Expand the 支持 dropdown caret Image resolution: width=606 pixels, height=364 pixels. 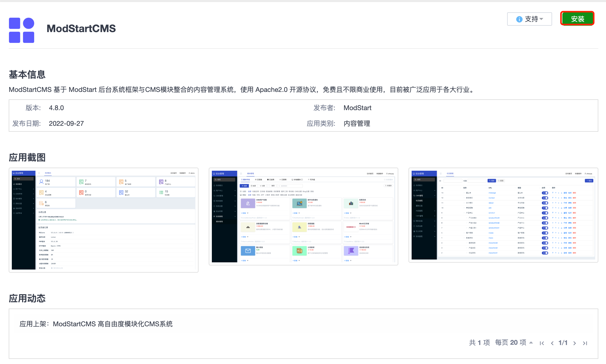click(x=542, y=19)
